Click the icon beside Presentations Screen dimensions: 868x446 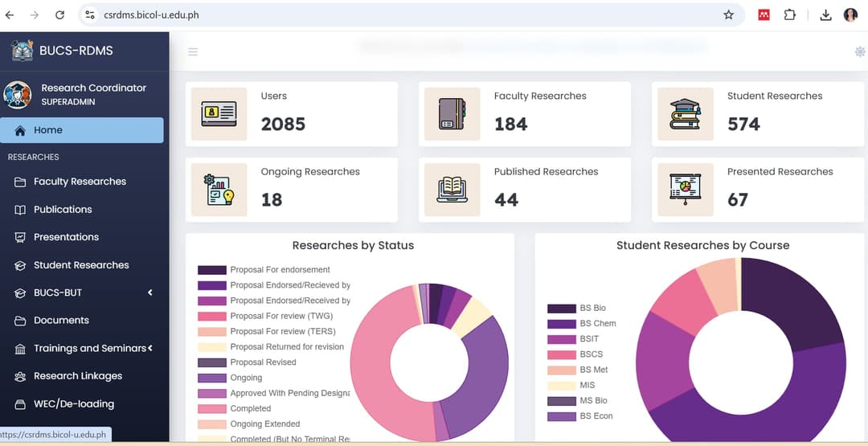(x=20, y=237)
